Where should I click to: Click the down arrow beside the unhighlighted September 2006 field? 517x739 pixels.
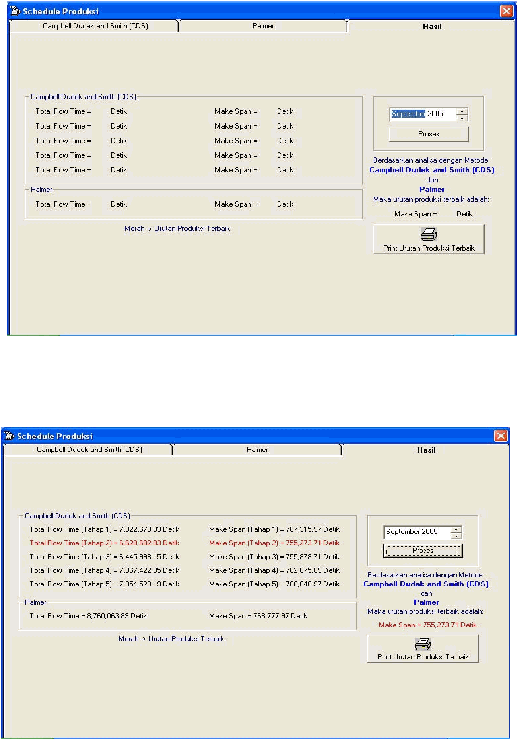click(x=456, y=536)
